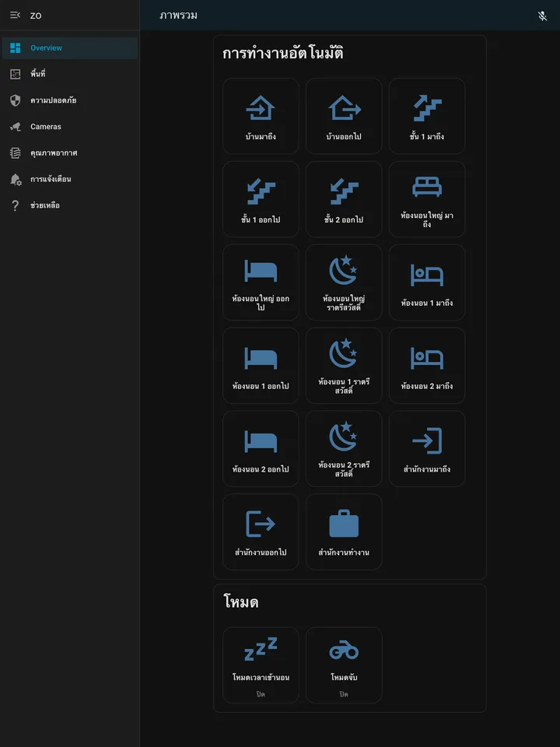Run the สำนักงานทำงาน briefcase automation
Viewport: 560px width, 747px height.
pos(344,531)
